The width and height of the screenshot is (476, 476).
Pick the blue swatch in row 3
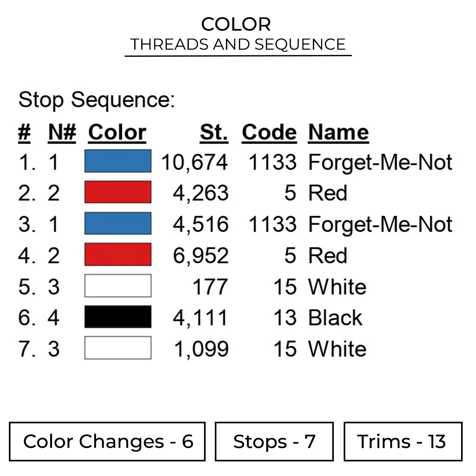[x=118, y=224]
